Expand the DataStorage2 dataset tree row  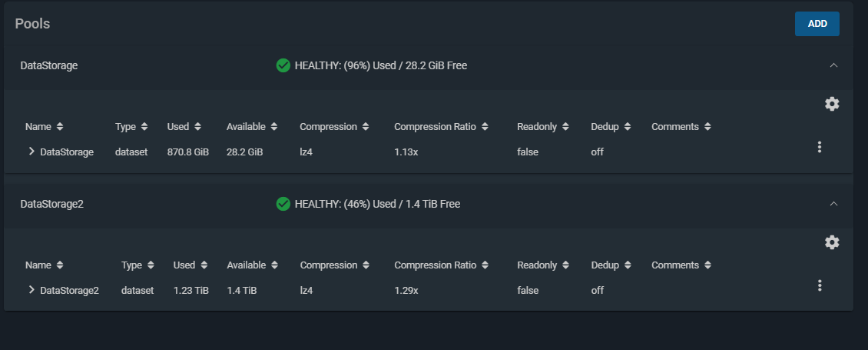pos(31,290)
